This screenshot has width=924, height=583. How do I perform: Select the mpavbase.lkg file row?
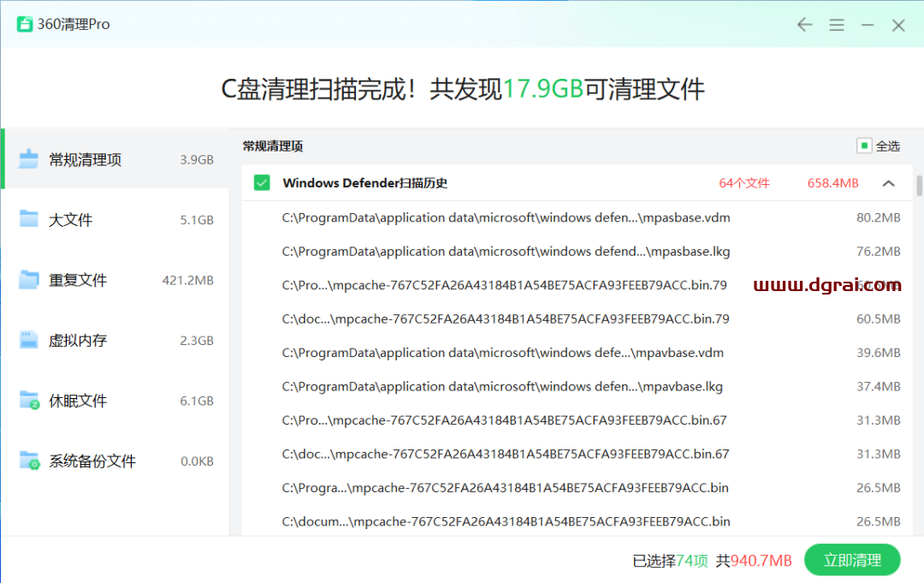[577, 386]
